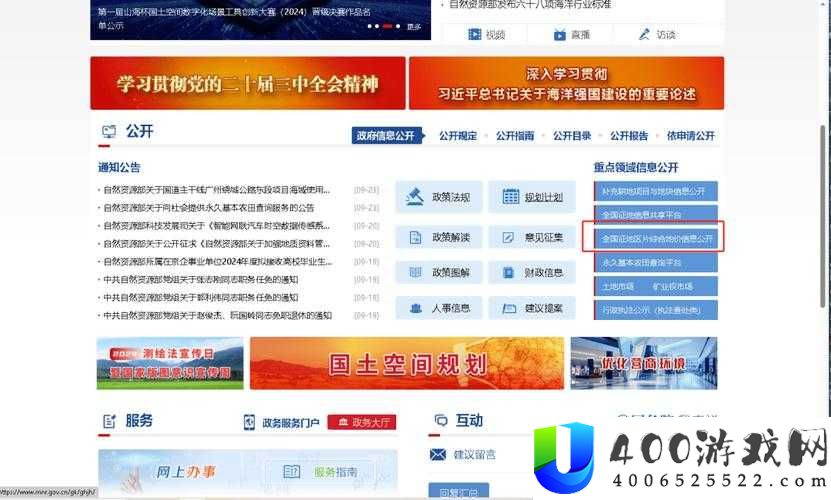Click the red 政务大厅 button

[x=362, y=422]
